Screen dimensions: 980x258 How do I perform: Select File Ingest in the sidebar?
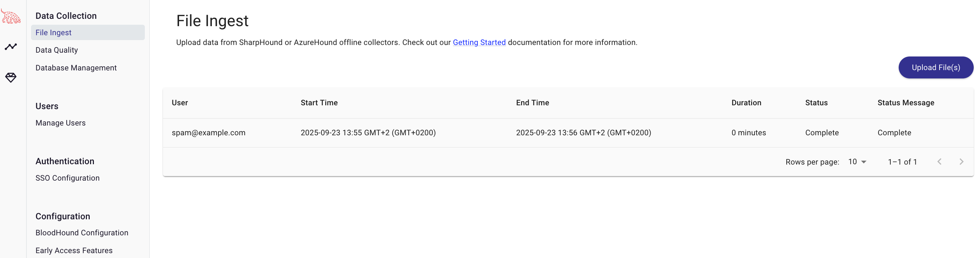pos(53,33)
